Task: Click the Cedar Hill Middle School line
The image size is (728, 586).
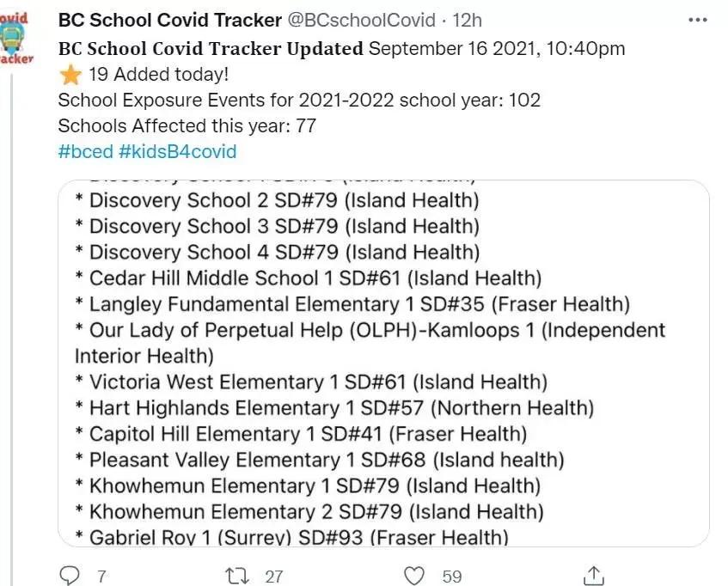Action: click(309, 278)
